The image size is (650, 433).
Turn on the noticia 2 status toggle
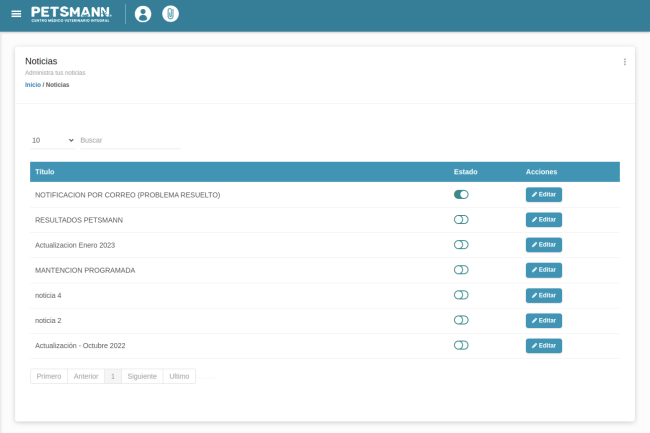pyautogui.click(x=461, y=320)
